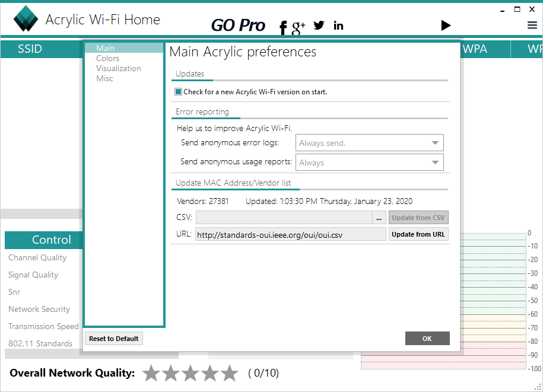This screenshot has width=543, height=392.
Task: Open the Facebook link icon
Action: [283, 27]
